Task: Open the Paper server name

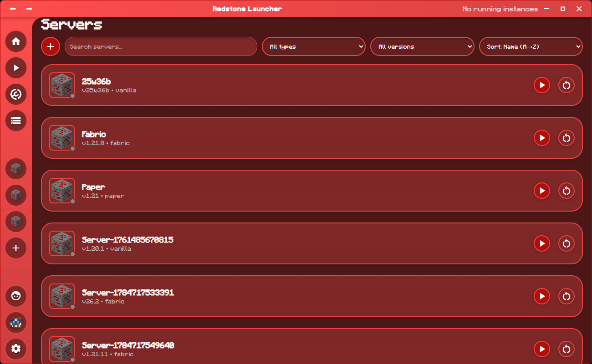Action: click(93, 187)
